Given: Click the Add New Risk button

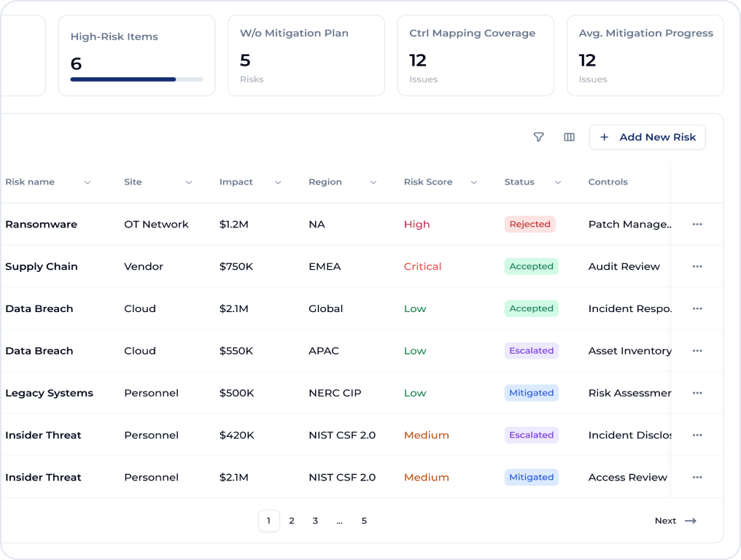Looking at the screenshot, I should [647, 137].
